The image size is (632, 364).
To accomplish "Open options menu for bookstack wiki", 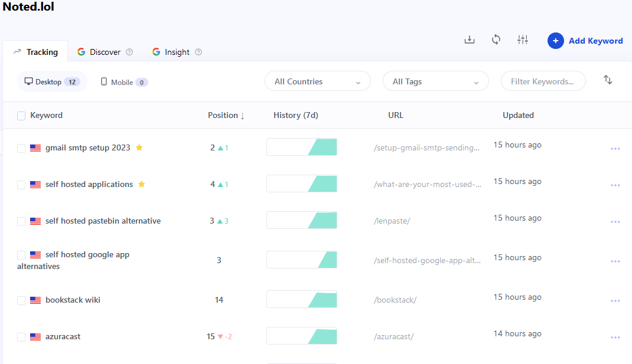I will point(615,301).
